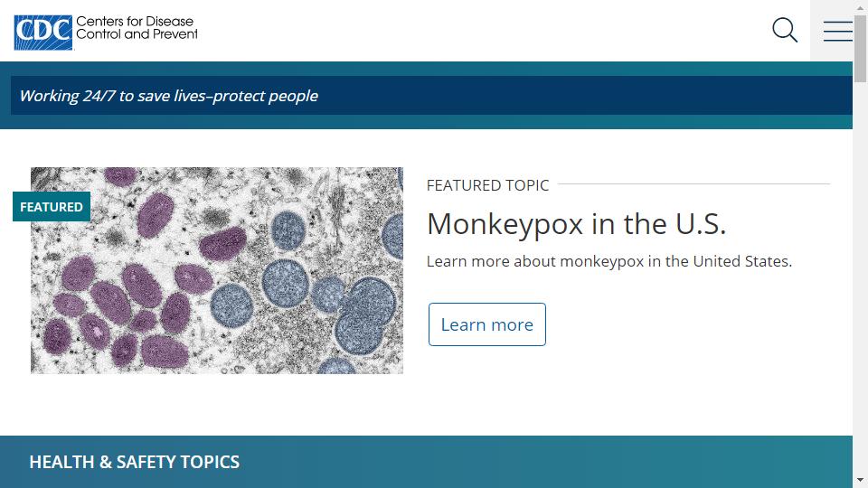Click the teal FEATURED badge
The width and height of the screenshot is (868, 488).
52,206
